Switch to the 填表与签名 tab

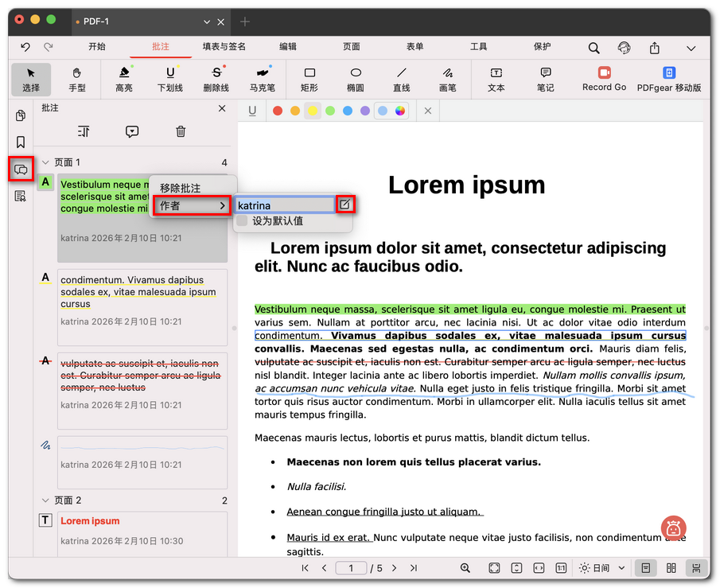(224, 47)
